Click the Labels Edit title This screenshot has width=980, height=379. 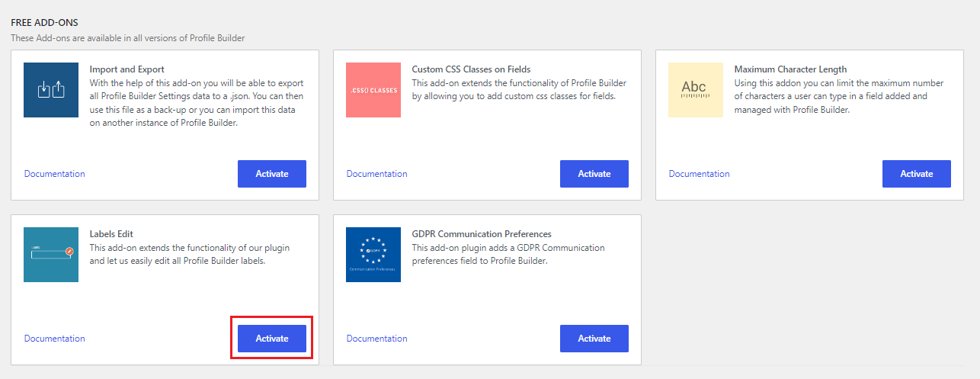pos(112,234)
